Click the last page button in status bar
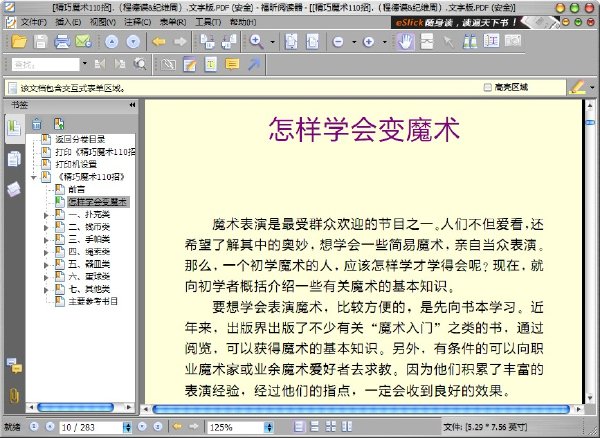 (158, 427)
